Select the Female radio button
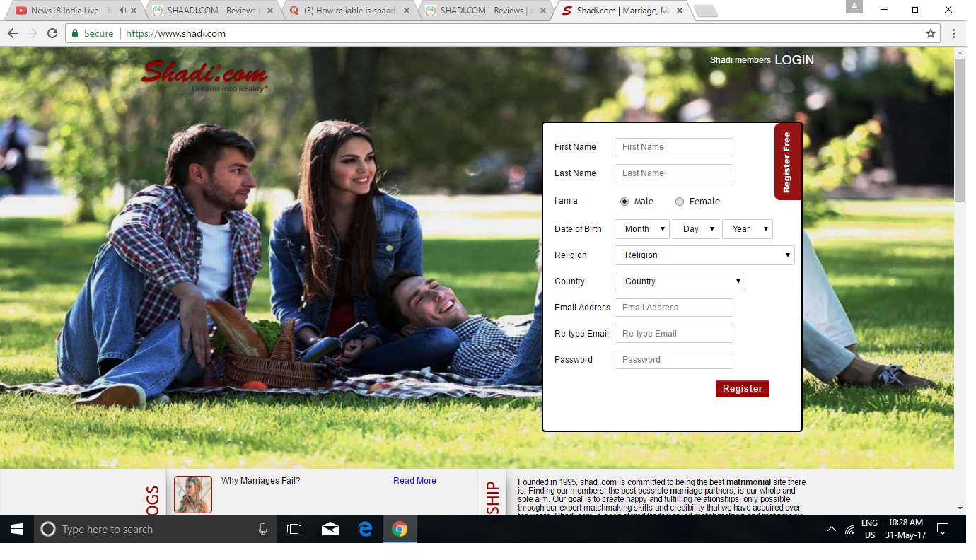This screenshot has height=560, width=976. pyautogui.click(x=680, y=202)
